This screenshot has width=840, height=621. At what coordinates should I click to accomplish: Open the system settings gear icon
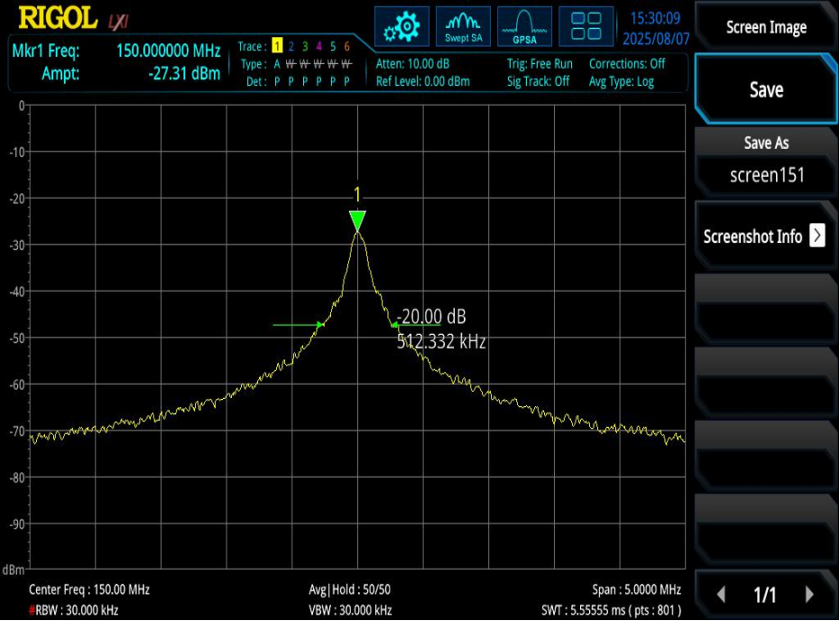402,27
